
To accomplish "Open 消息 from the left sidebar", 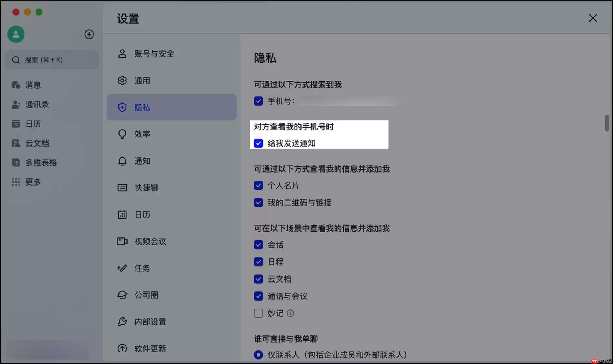I will coord(32,85).
